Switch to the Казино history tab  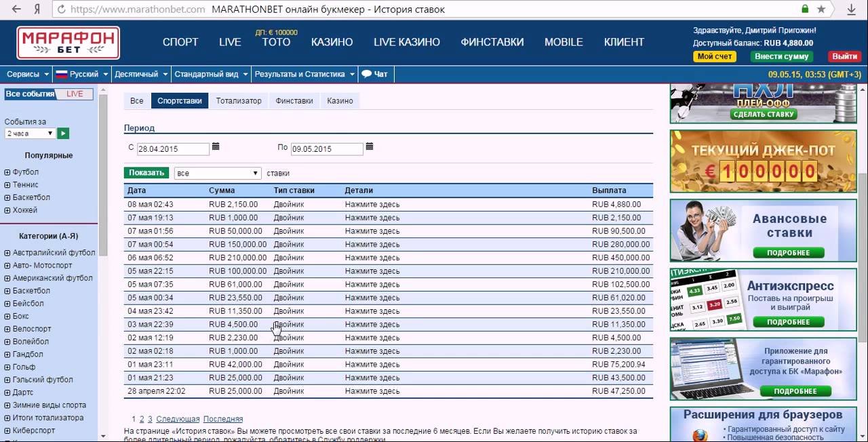pos(340,100)
